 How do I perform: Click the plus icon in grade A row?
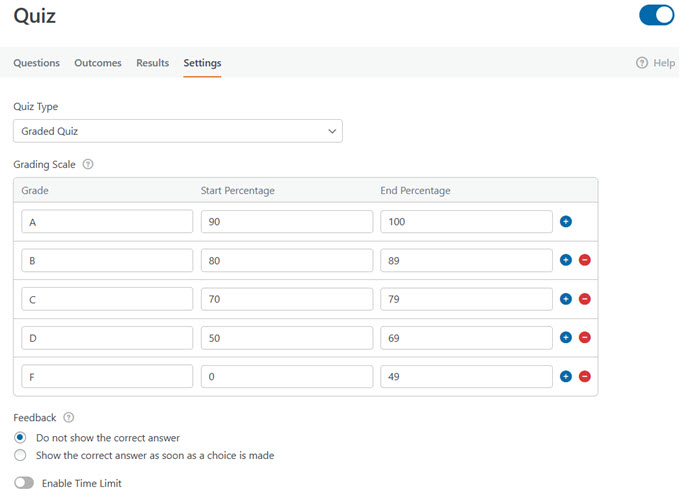click(565, 221)
